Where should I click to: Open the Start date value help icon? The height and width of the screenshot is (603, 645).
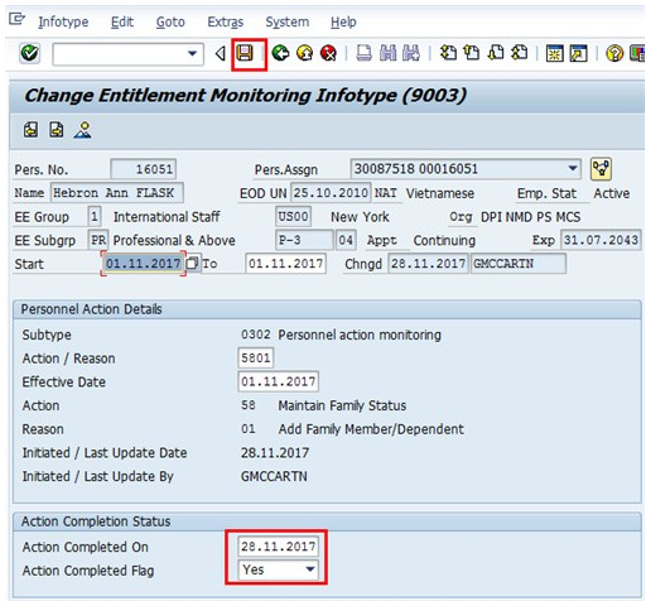tap(192, 263)
